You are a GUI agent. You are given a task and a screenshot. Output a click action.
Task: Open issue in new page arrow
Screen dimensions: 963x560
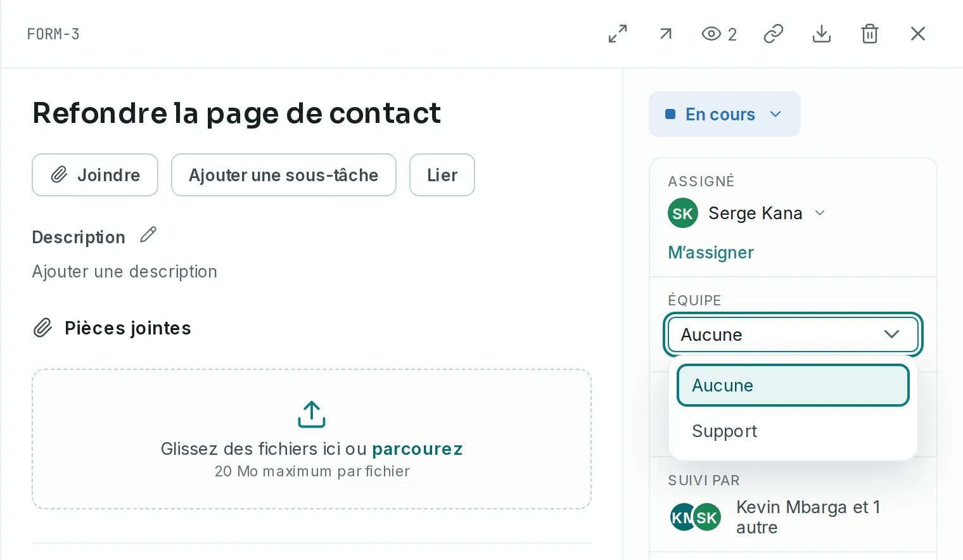[665, 34]
